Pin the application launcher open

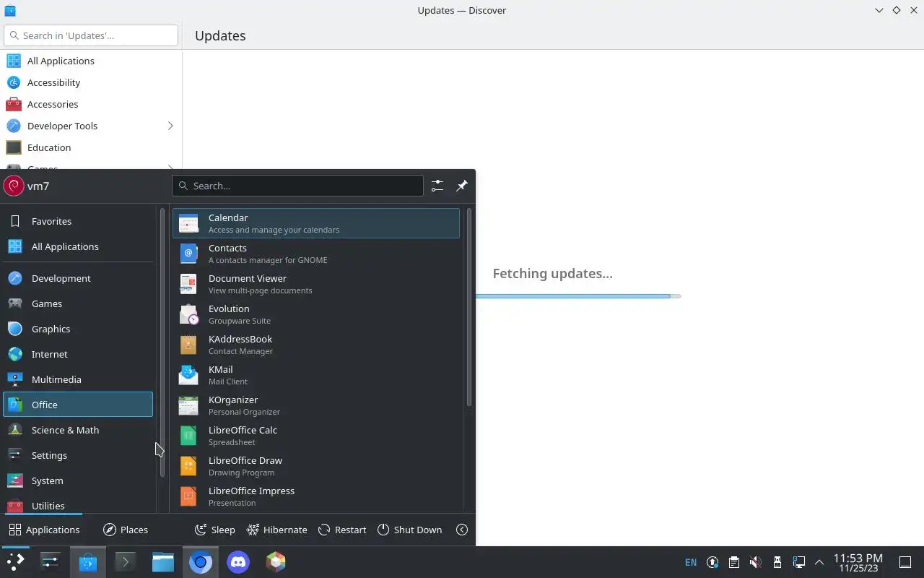pyautogui.click(x=462, y=186)
